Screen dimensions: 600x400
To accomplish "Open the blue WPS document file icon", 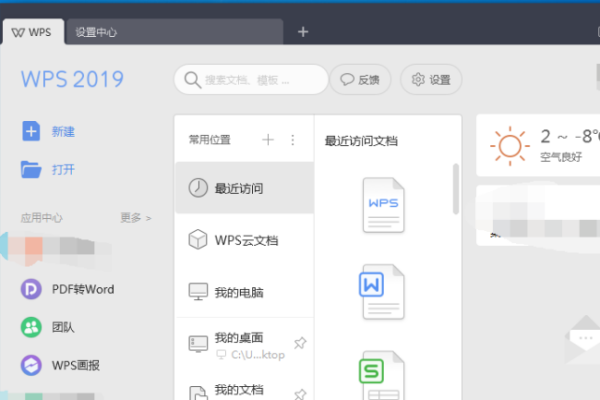I will pos(383,205).
